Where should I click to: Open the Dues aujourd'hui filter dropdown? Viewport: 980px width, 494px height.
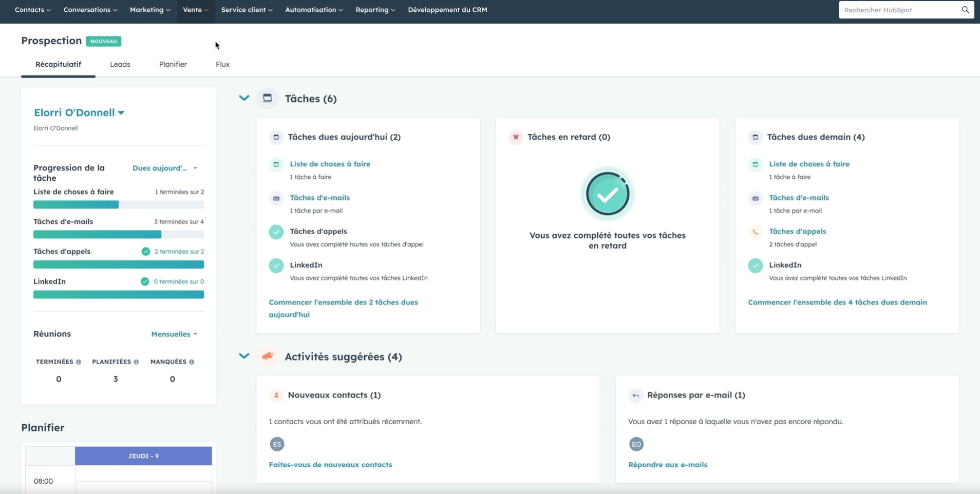[164, 168]
